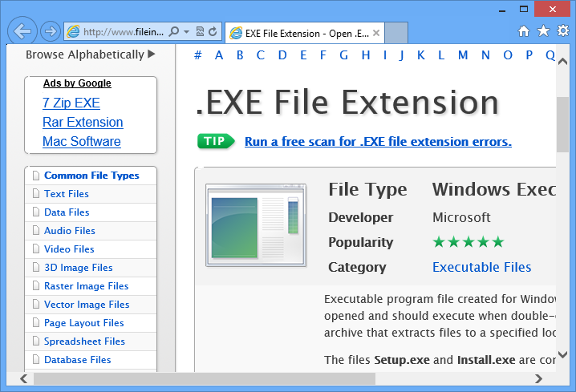Open the Data Files category
This screenshot has height=392, width=576.
pyautogui.click(x=67, y=212)
